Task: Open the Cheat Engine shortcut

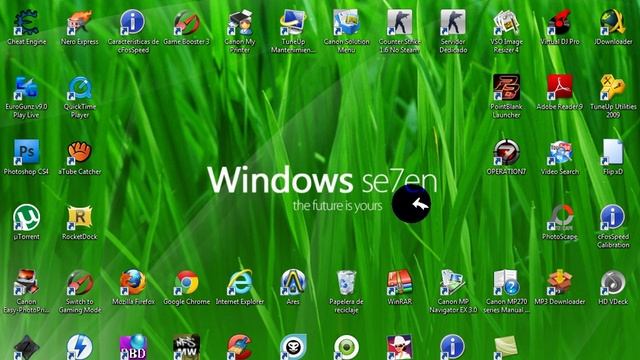Action: tap(27, 22)
